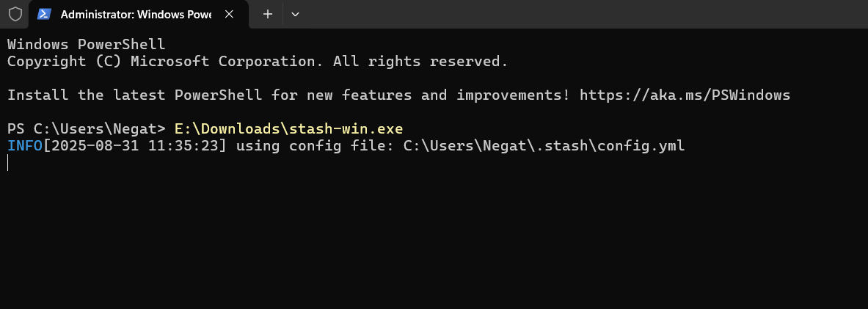Click "All rights reserved." text
The height and width of the screenshot is (309, 868).
(x=420, y=62)
